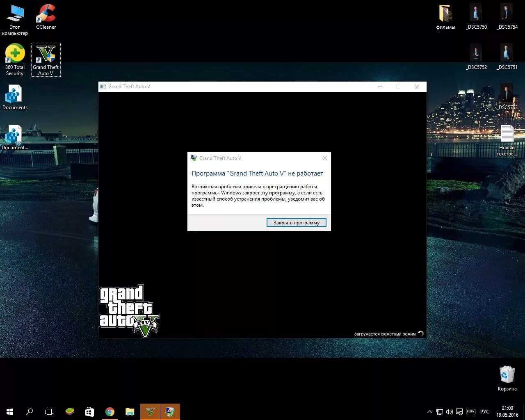Launch 360 Total Security shortcut
The height and width of the screenshot is (420, 525).
point(15,60)
